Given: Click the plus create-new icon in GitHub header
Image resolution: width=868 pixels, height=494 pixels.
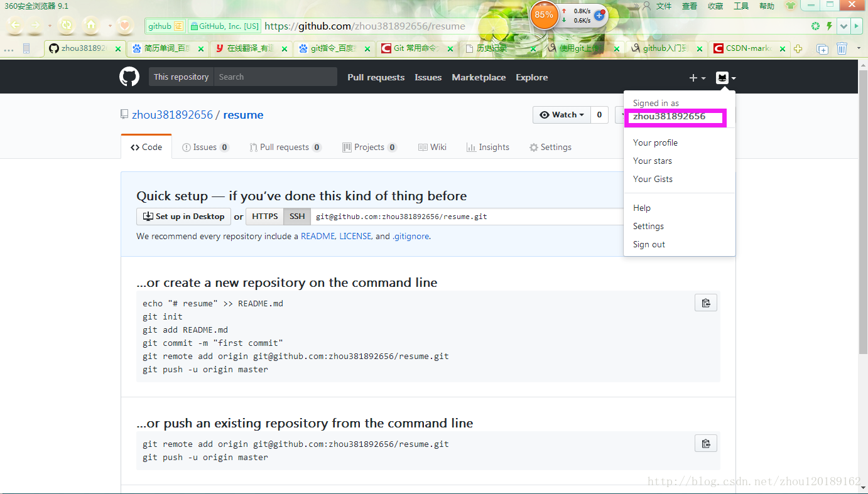Looking at the screenshot, I should (697, 78).
